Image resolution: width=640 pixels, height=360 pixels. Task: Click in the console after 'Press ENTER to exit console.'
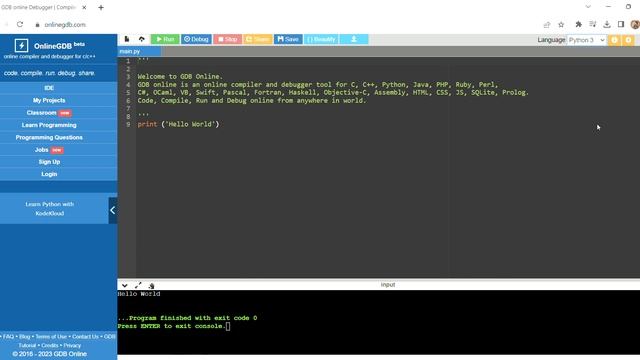(228, 326)
